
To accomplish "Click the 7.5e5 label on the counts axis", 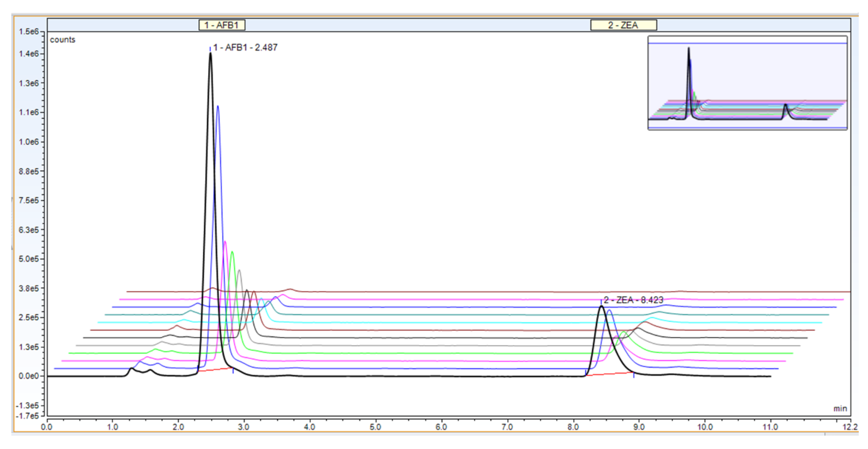I will 29,200.
